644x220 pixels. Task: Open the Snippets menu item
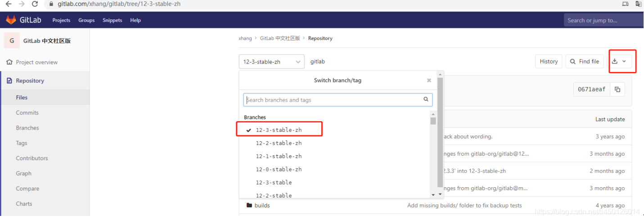[112, 20]
